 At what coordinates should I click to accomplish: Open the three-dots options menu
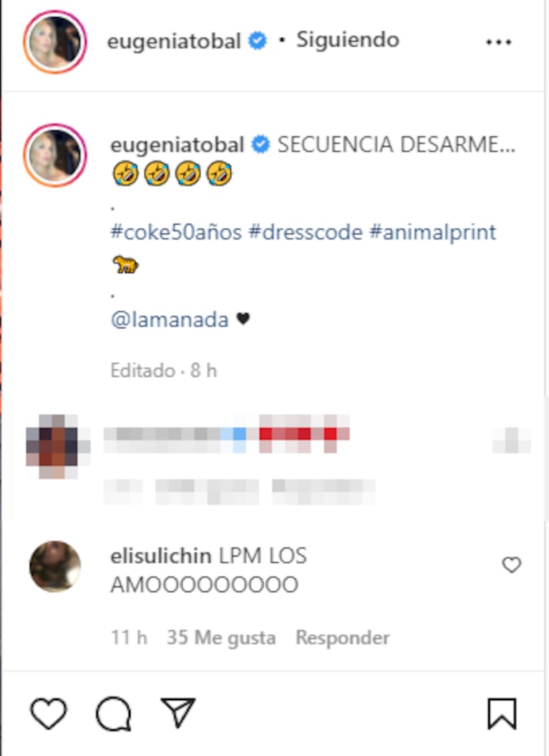pyautogui.click(x=498, y=42)
